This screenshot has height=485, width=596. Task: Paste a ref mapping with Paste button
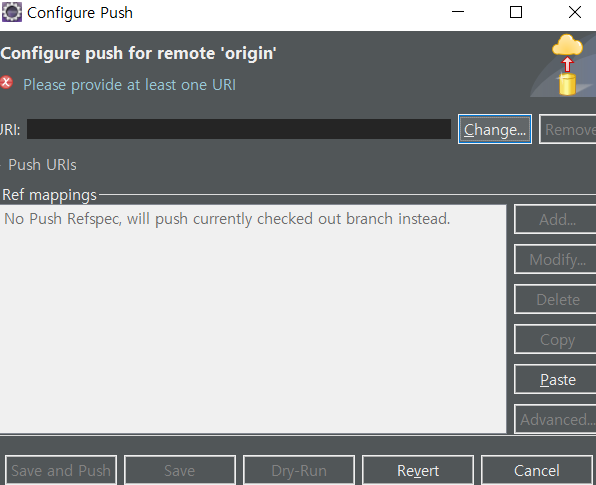click(555, 379)
